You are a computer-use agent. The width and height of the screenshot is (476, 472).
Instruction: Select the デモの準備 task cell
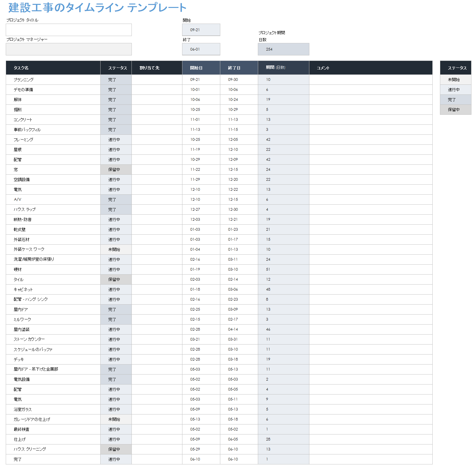(53, 90)
